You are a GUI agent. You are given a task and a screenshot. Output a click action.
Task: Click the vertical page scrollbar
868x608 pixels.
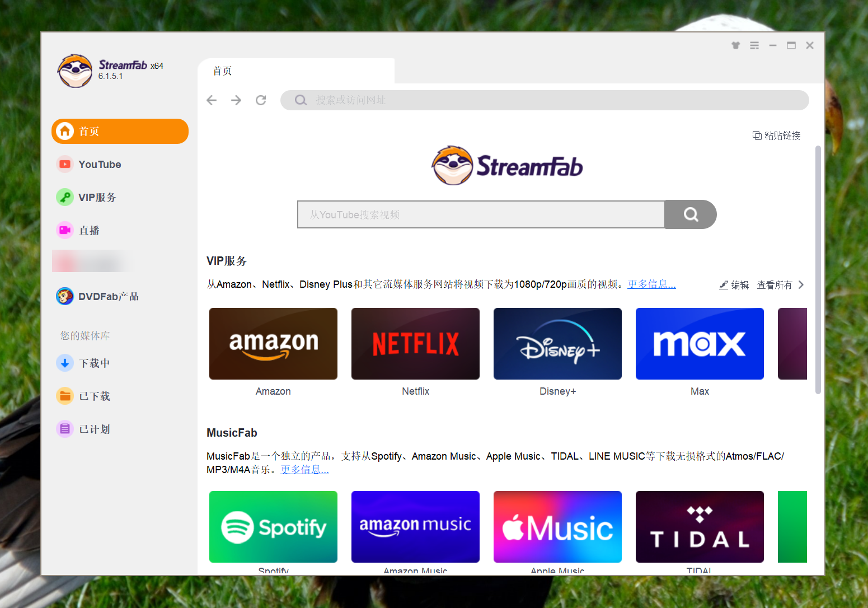[x=818, y=270]
